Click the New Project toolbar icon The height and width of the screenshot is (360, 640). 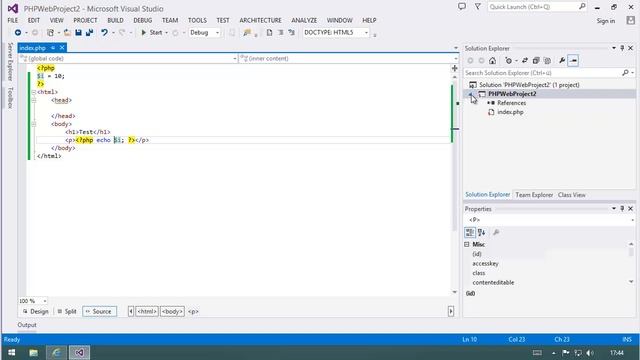[x=50, y=33]
